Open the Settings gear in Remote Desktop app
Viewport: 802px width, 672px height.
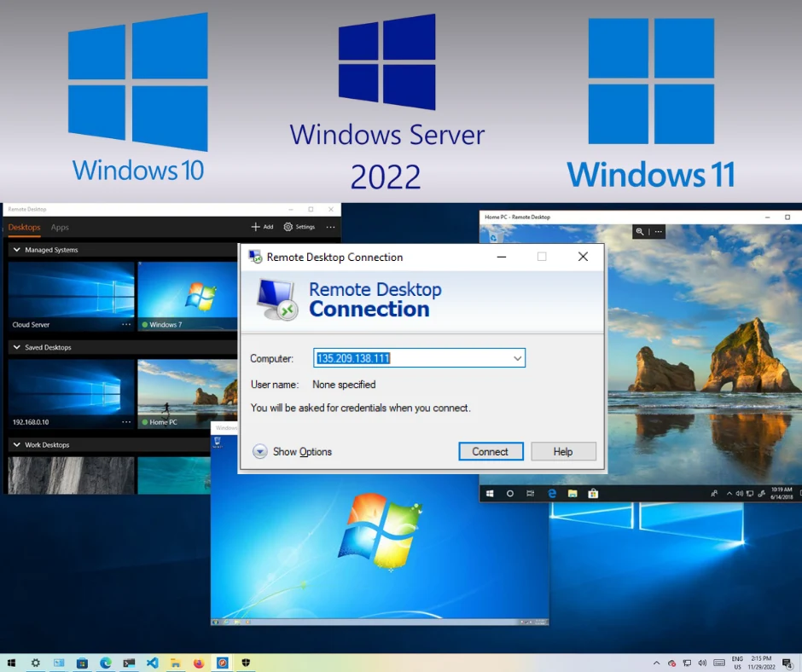pos(288,227)
